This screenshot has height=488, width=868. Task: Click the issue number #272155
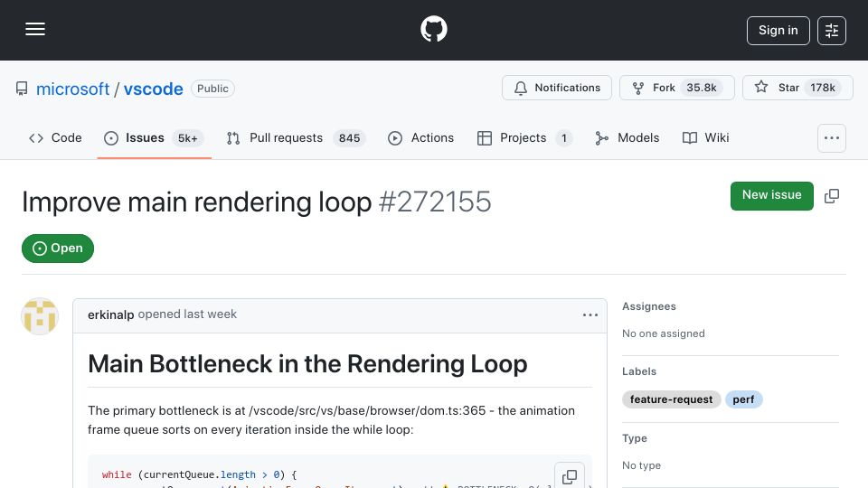click(435, 202)
